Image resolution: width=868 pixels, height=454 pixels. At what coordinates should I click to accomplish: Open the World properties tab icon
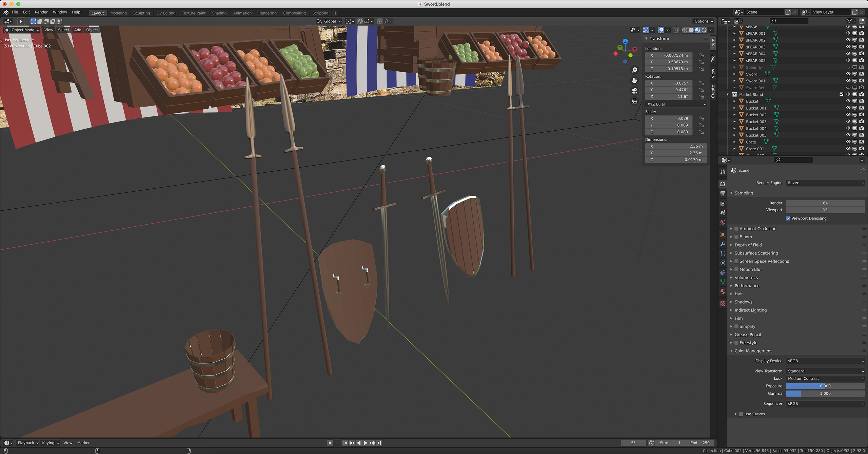723,222
